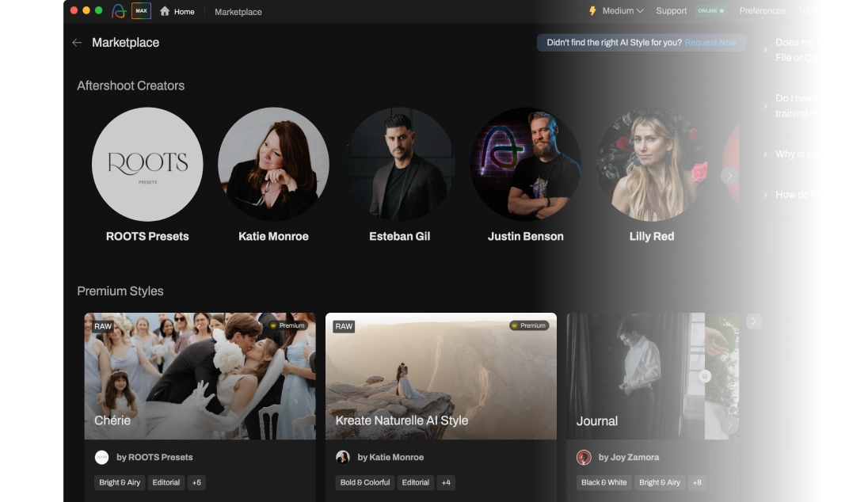Open ROOTS Presets creator avatar
The image size is (868, 502).
(x=147, y=163)
